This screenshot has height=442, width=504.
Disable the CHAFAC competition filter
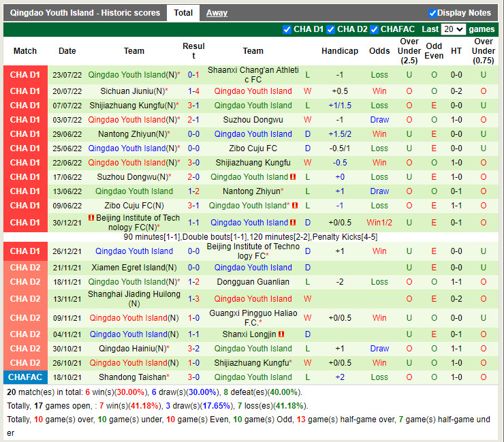tap(374, 29)
